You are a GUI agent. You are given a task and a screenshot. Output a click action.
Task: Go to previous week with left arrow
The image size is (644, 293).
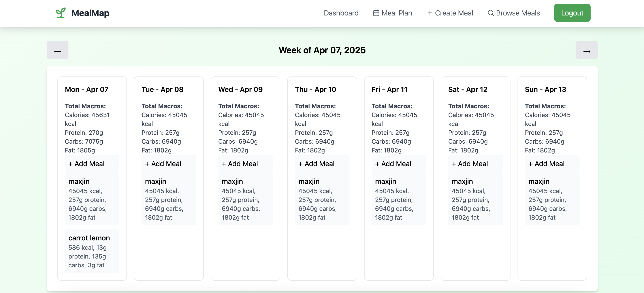tap(58, 50)
